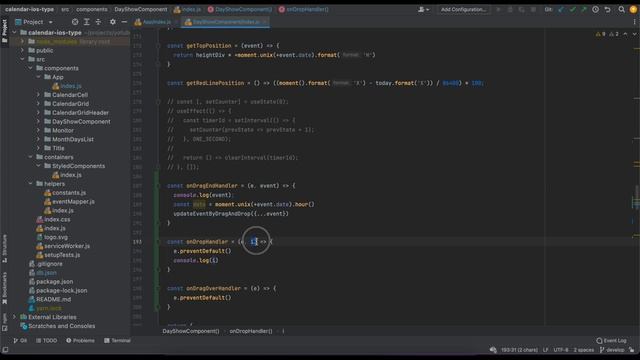Click the Collapse All icon in Project panel

click(98, 22)
